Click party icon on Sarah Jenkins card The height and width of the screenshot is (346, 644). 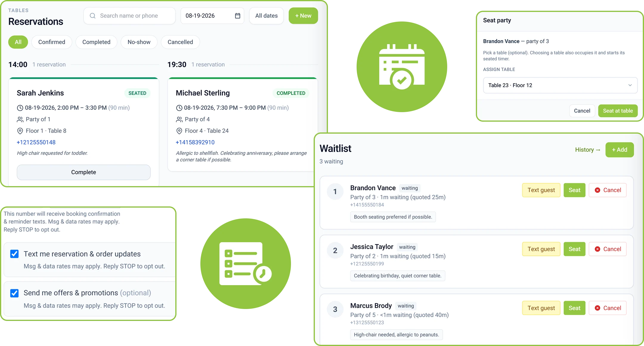pos(20,120)
